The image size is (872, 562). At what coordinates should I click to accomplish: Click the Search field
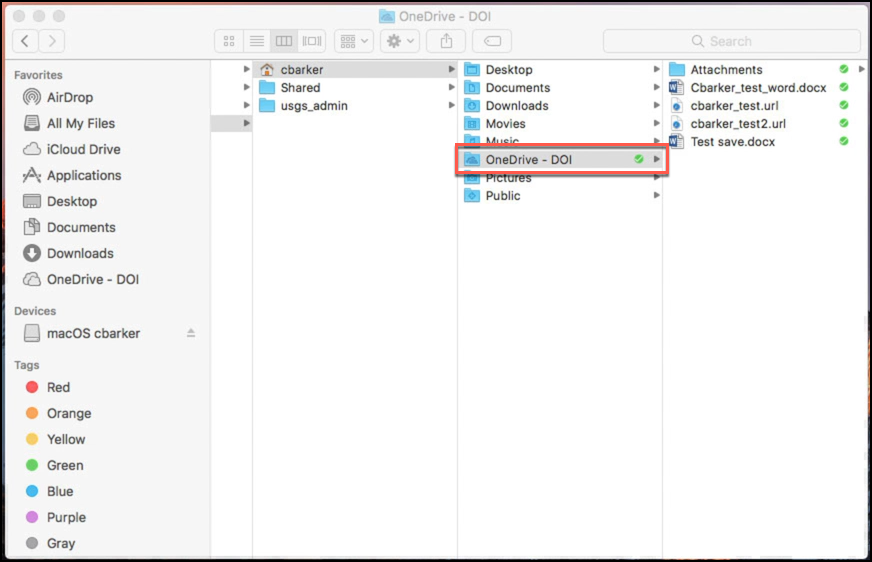click(x=732, y=41)
